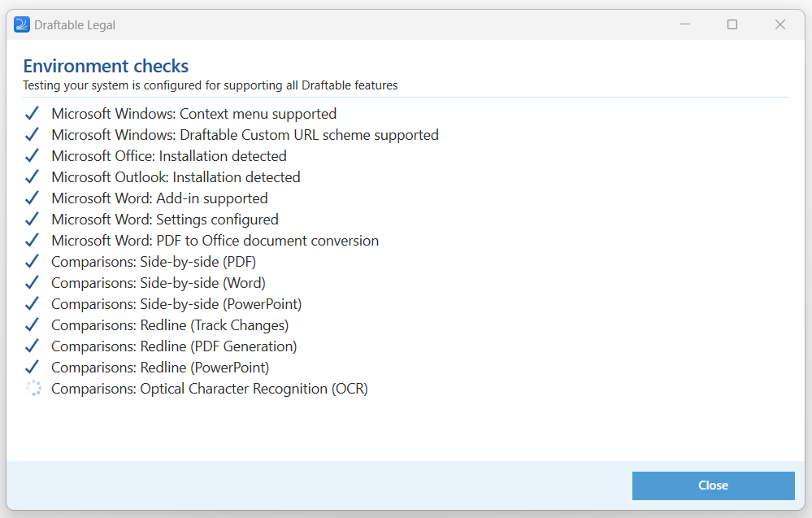Select the Environment checks heading
Screen dimensions: 812x518
(x=106, y=66)
